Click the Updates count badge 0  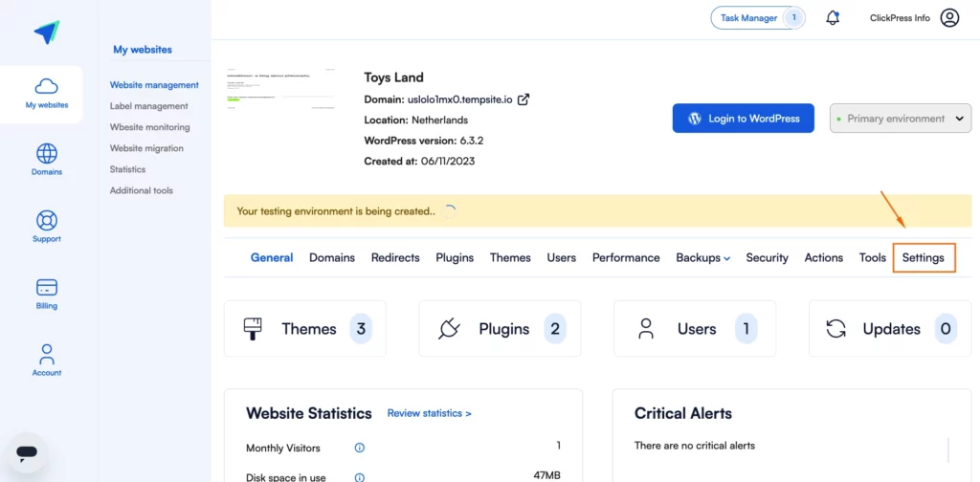tap(946, 328)
